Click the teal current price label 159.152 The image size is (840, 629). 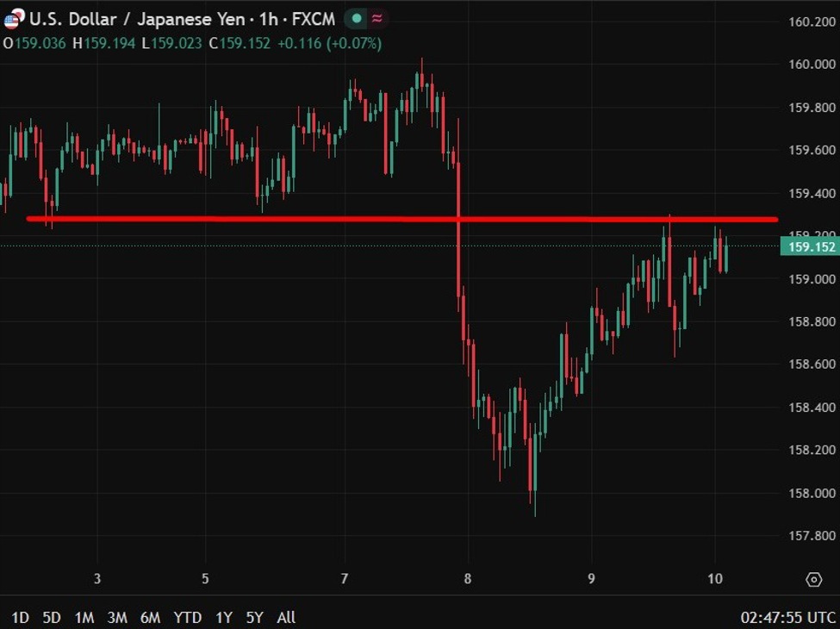[811, 246]
